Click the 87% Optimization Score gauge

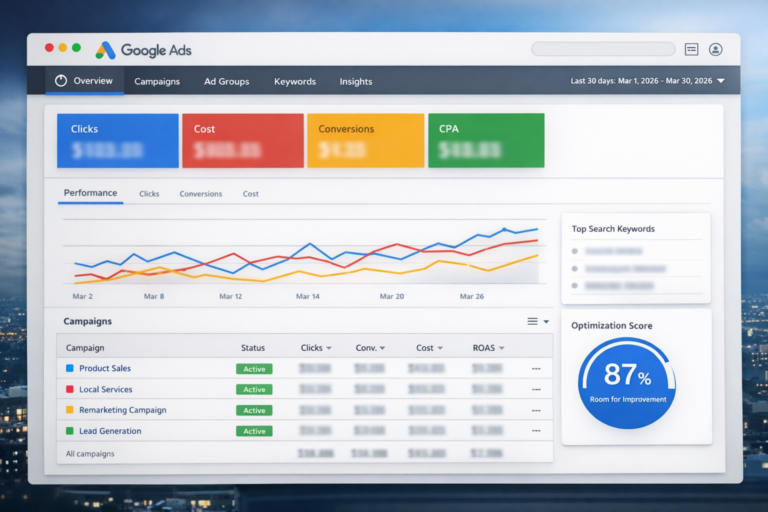627,383
